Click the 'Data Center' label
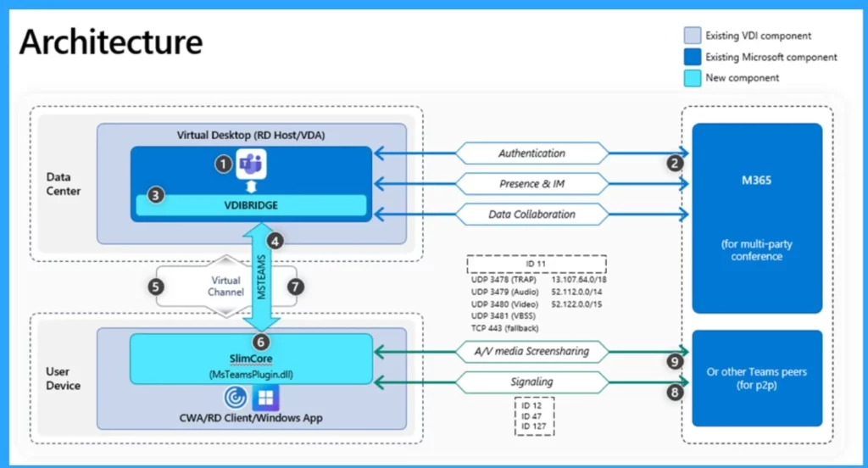 point(63,184)
